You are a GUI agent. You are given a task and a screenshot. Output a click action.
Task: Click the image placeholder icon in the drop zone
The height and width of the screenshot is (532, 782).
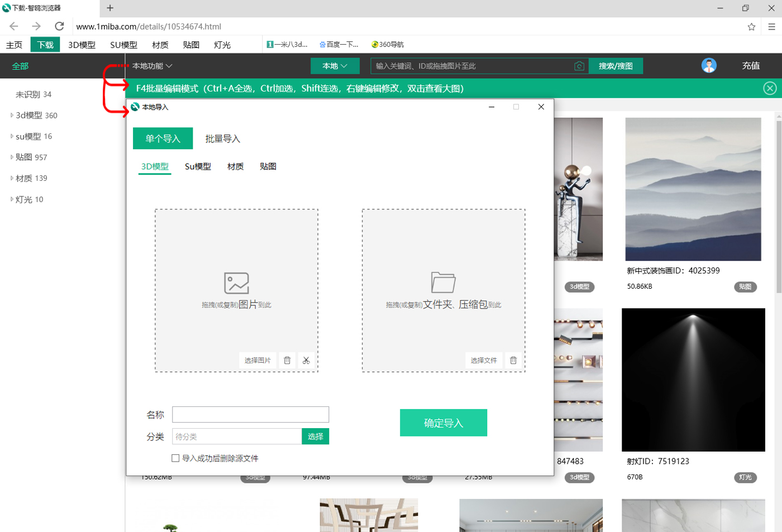[x=236, y=282]
